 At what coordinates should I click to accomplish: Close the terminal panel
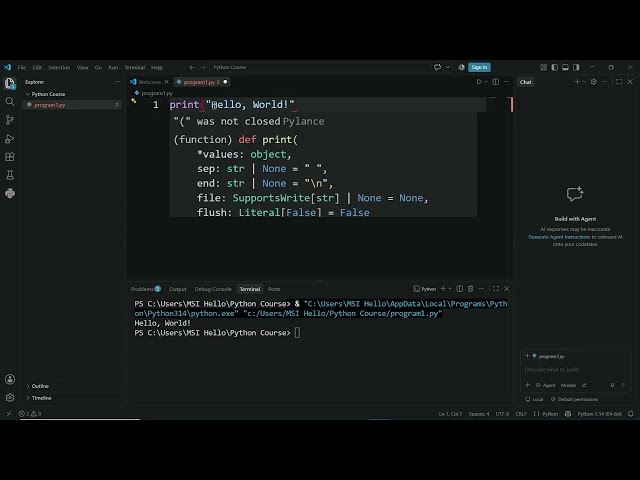[x=507, y=289]
